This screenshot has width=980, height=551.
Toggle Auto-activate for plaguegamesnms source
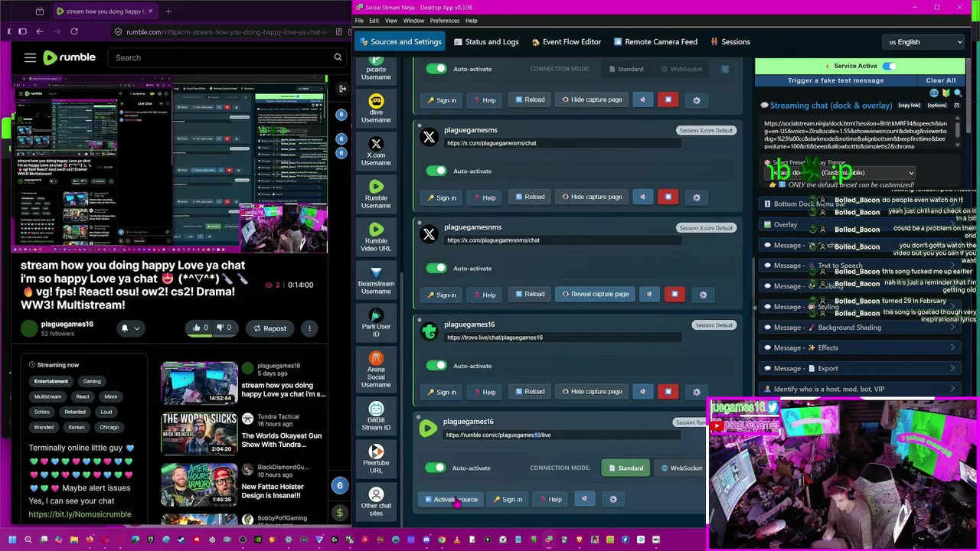pyautogui.click(x=436, y=268)
